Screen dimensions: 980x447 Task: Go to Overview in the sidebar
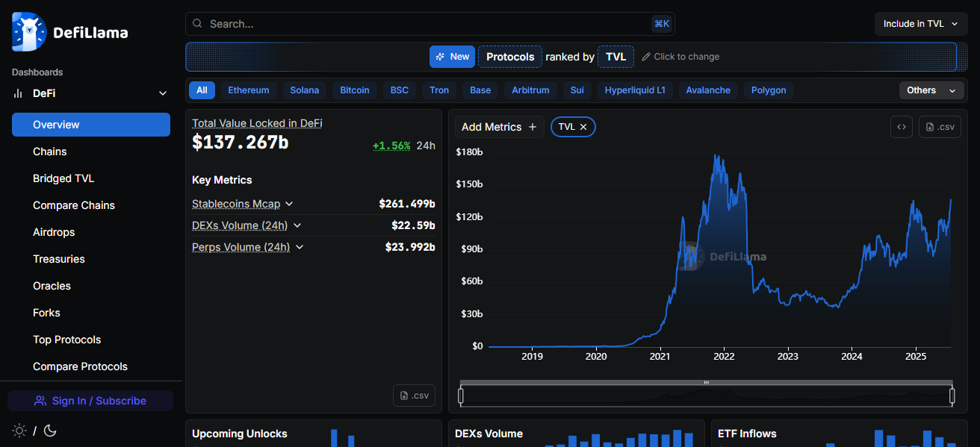[x=91, y=125]
